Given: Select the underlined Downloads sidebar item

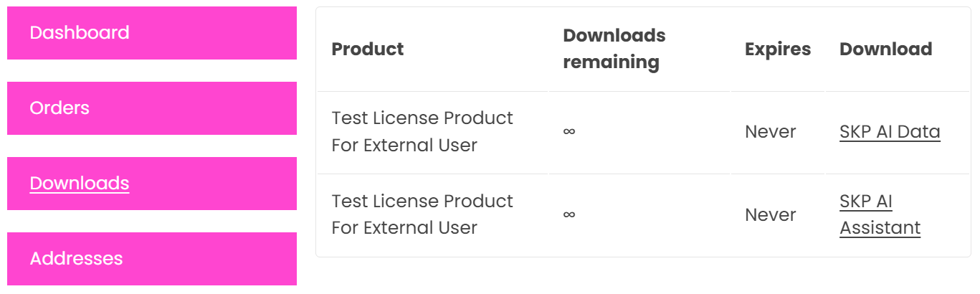Looking at the screenshot, I should pos(80,184).
